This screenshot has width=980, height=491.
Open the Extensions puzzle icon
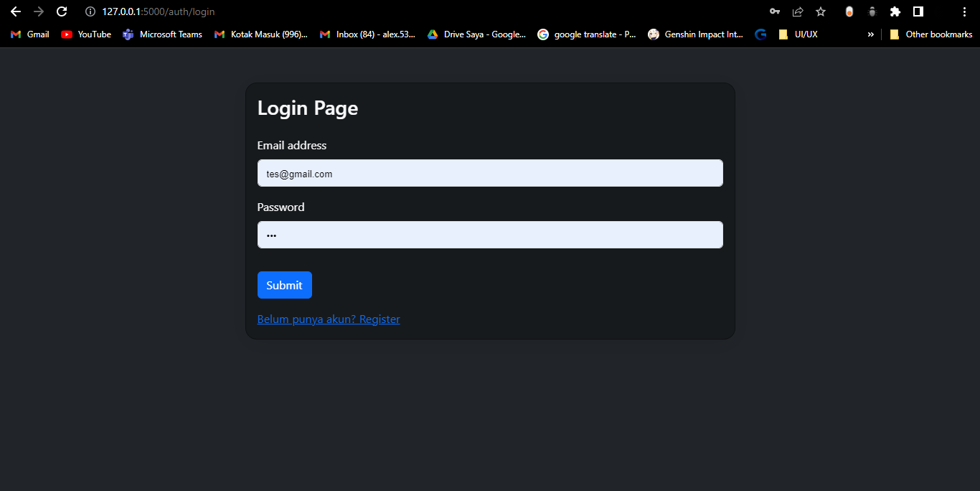[x=895, y=11]
